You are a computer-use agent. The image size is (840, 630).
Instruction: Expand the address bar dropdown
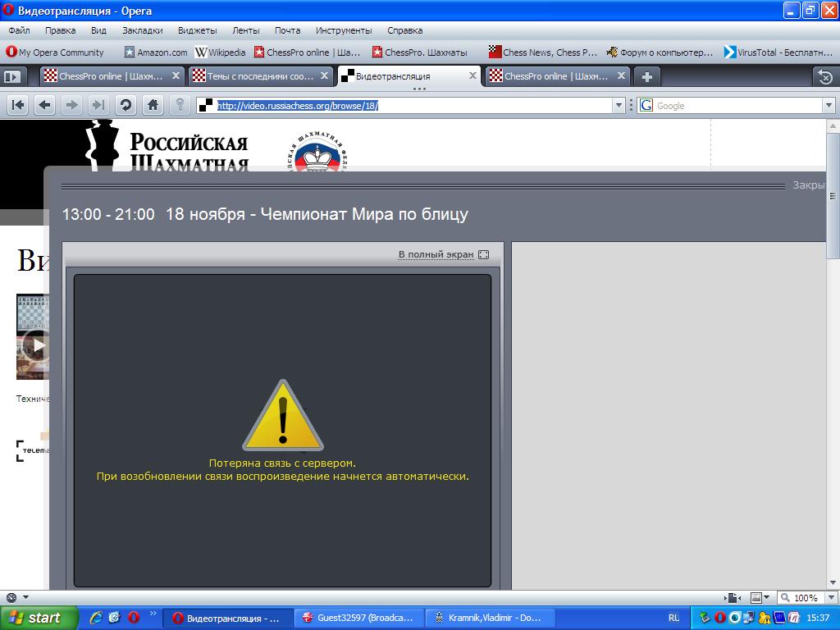coord(619,106)
